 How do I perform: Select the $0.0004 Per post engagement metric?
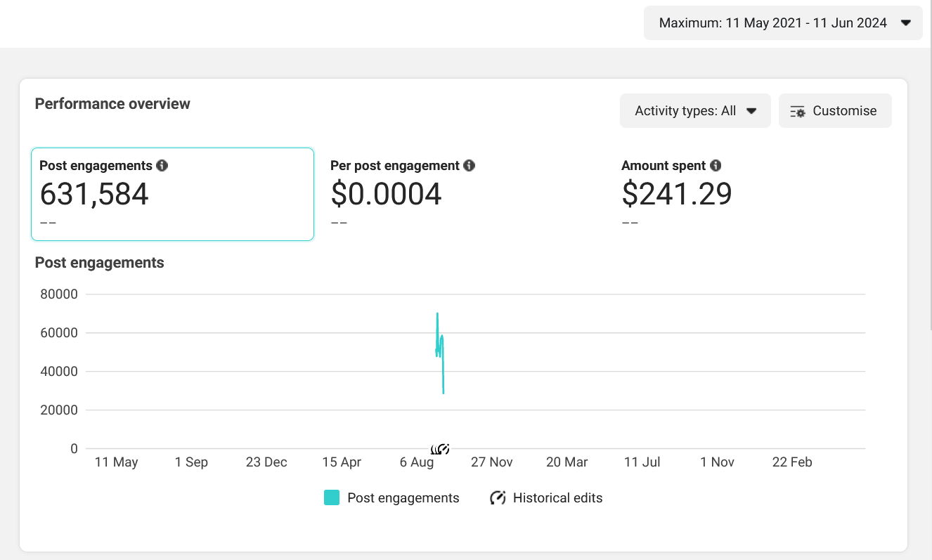[387, 195]
